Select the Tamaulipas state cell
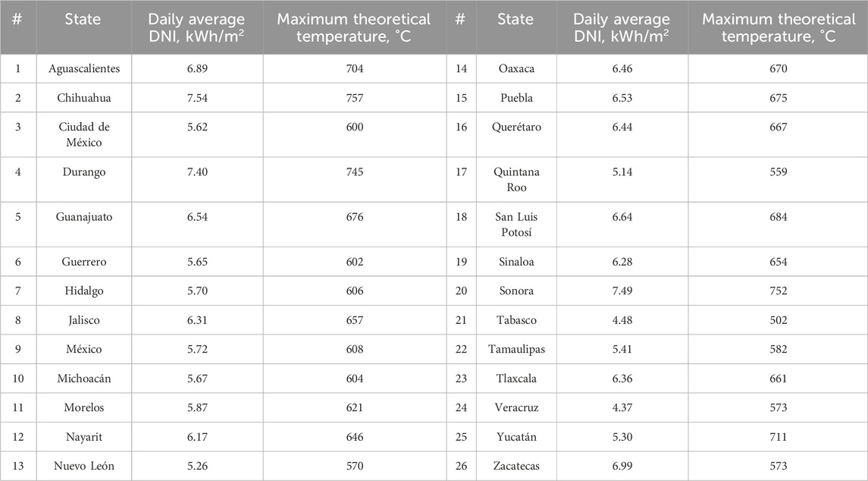868x481 pixels. pos(516,349)
